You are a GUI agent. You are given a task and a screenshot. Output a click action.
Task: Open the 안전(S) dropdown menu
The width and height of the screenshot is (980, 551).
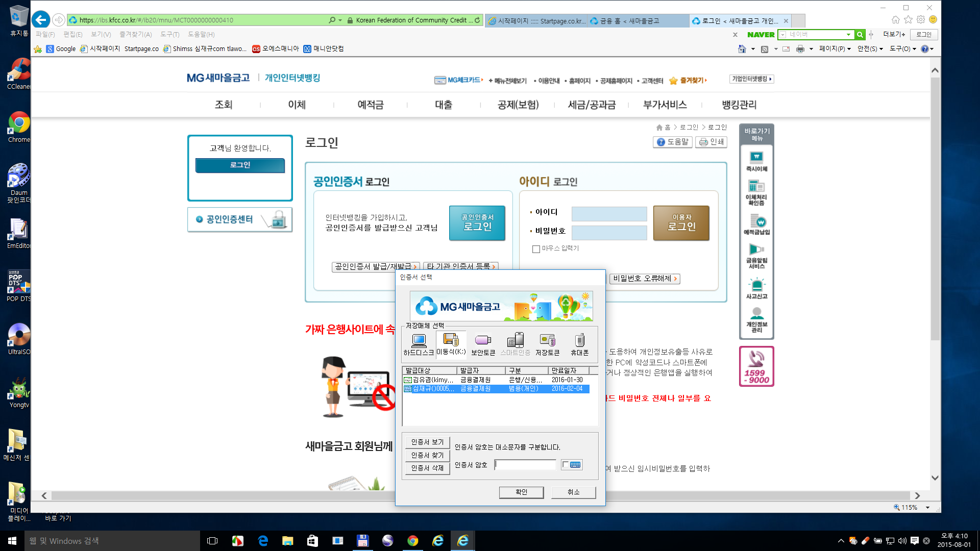click(x=870, y=49)
